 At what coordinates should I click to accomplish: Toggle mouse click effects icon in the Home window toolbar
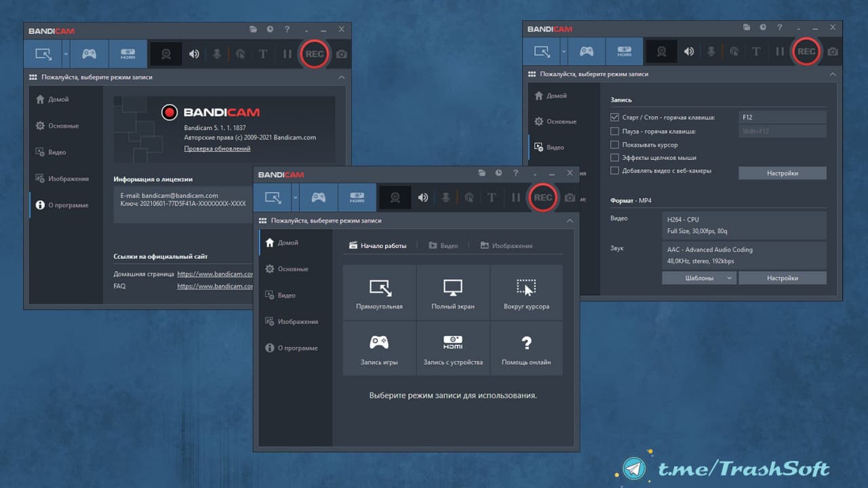pos(469,197)
